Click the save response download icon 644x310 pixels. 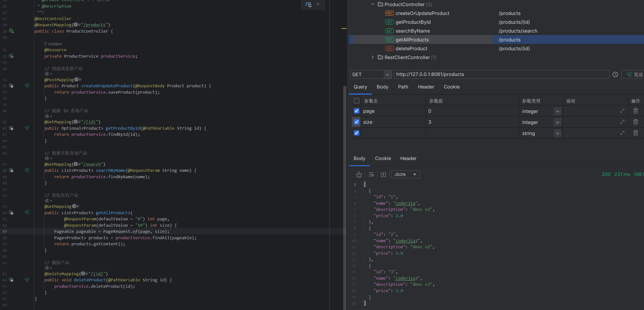pyautogui.click(x=383, y=174)
